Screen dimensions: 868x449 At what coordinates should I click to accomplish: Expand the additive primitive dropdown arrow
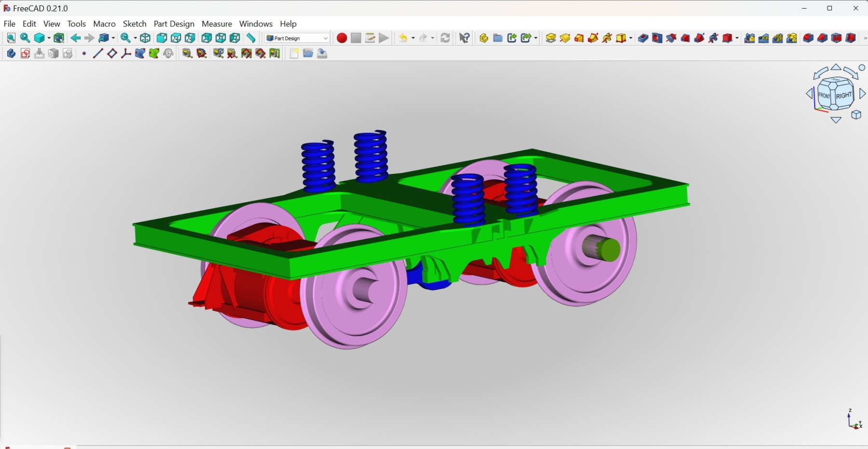pyautogui.click(x=631, y=38)
